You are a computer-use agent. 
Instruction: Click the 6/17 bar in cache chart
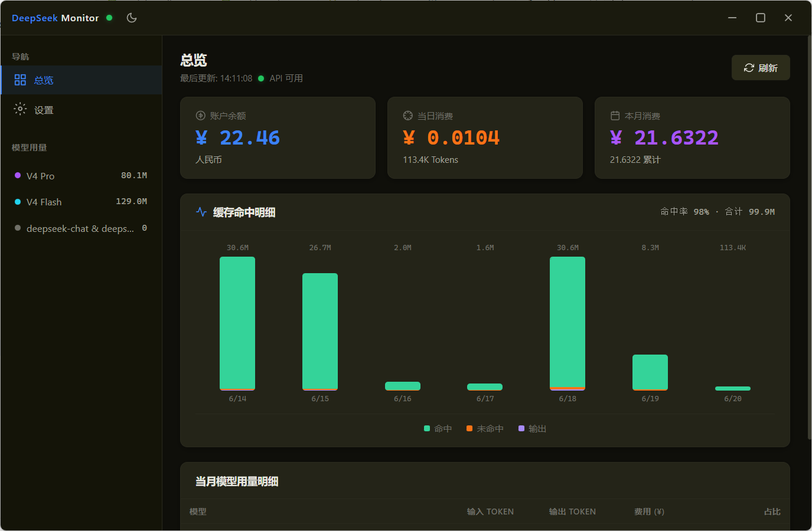tap(485, 387)
